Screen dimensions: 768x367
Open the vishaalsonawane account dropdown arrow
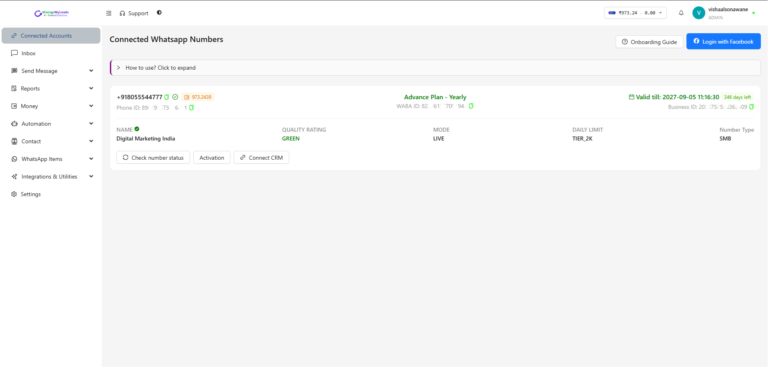click(754, 14)
